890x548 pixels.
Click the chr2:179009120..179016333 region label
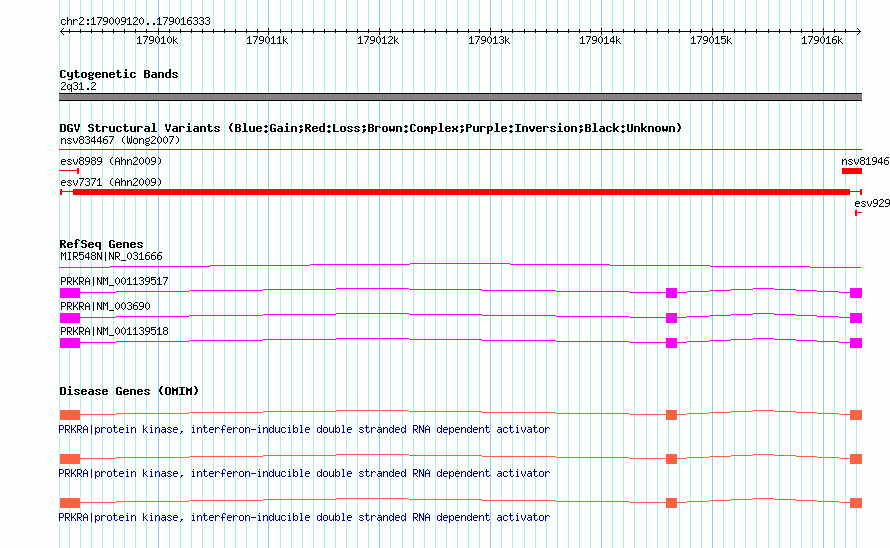[x=135, y=21]
